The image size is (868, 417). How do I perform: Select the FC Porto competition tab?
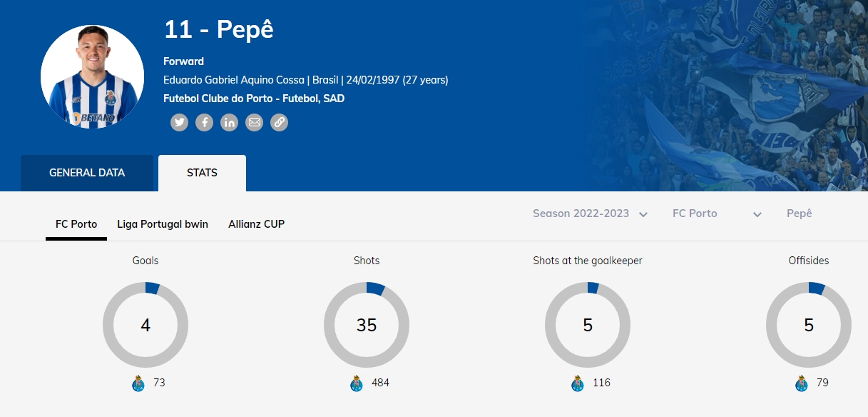click(76, 224)
